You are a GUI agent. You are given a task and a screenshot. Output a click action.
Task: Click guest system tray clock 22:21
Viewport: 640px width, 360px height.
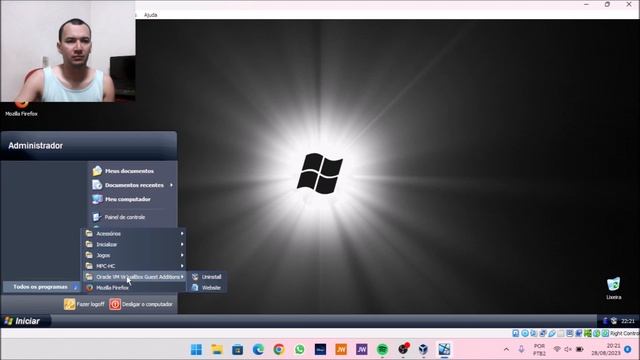coord(628,321)
